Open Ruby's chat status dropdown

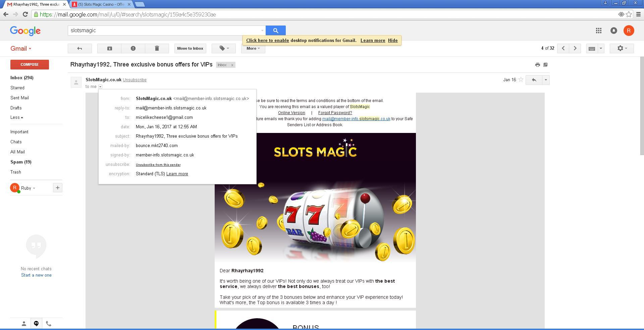(28, 188)
